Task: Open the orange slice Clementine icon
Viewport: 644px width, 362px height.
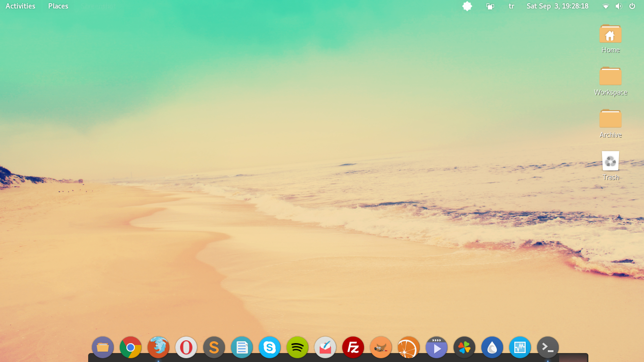Action: 409,347
